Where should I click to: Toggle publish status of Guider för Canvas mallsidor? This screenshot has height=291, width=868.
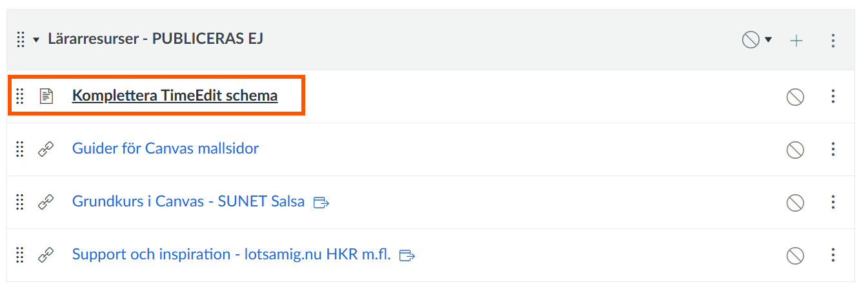click(794, 150)
